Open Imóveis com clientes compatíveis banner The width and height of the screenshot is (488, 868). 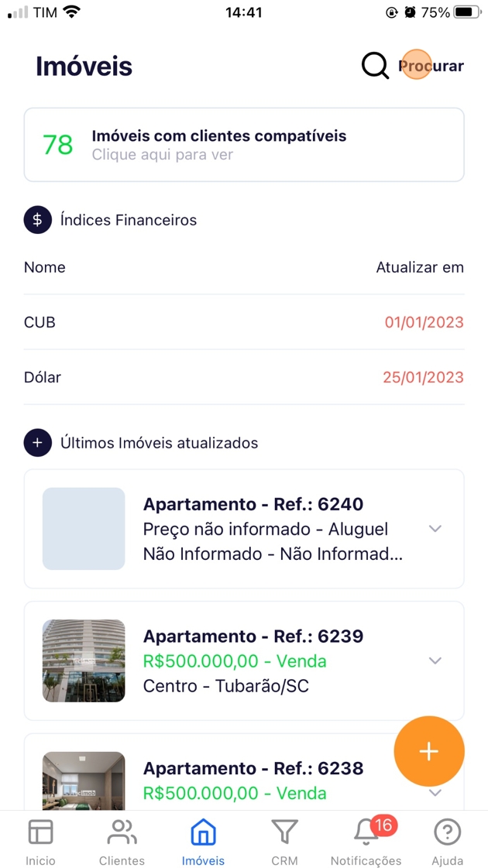tap(244, 145)
